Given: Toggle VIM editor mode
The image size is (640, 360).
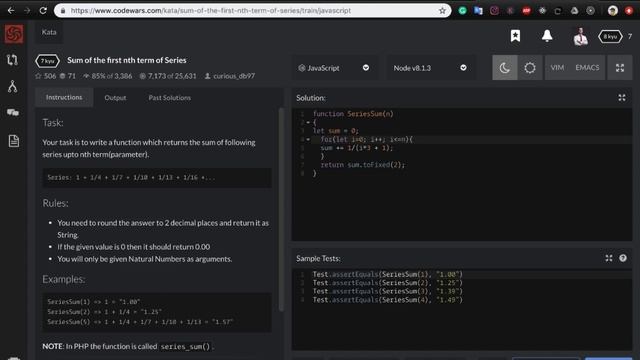Looking at the screenshot, I should [x=557, y=68].
